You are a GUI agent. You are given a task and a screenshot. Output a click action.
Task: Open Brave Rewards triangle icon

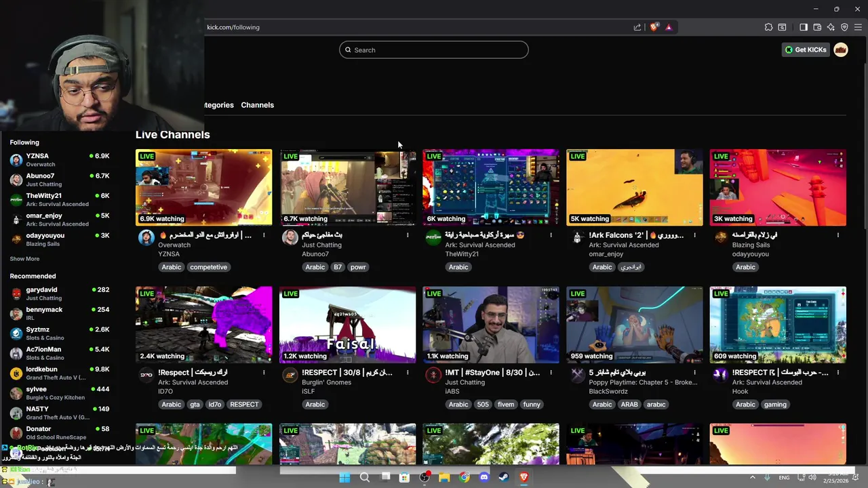point(669,27)
